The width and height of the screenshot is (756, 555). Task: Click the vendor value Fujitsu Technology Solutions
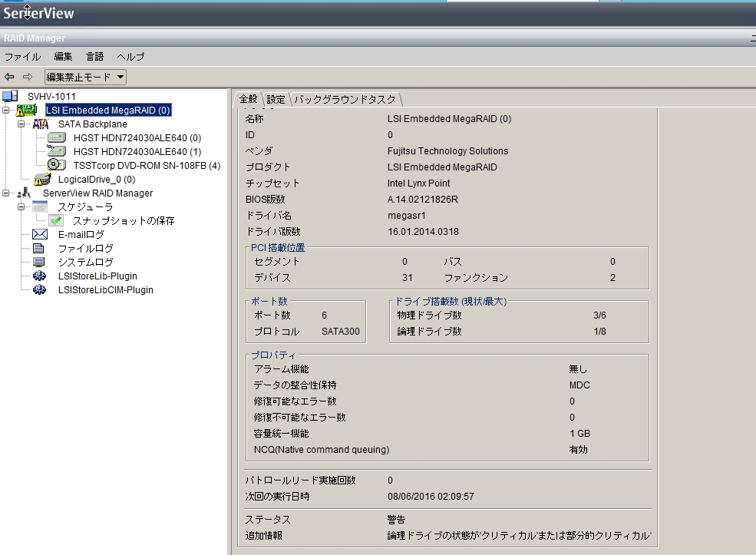click(447, 151)
